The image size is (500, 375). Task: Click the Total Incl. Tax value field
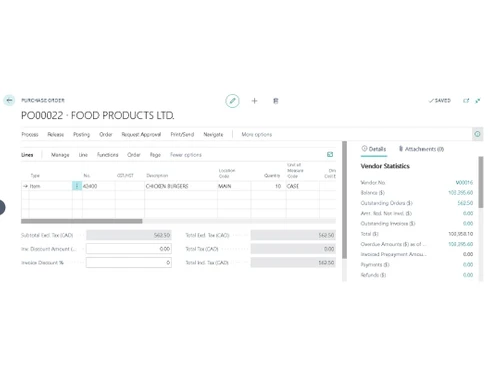tap(293, 262)
